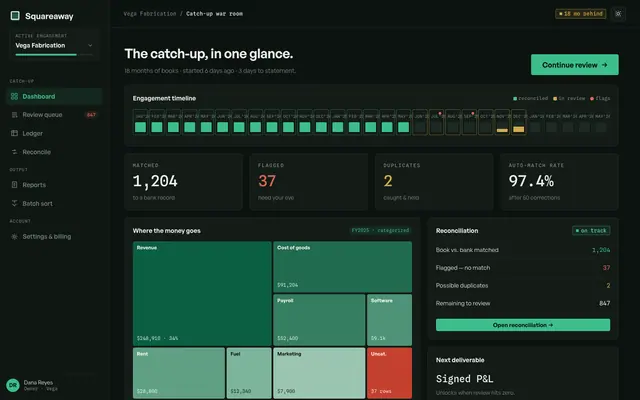Click the Reports document icon

pos(14,184)
